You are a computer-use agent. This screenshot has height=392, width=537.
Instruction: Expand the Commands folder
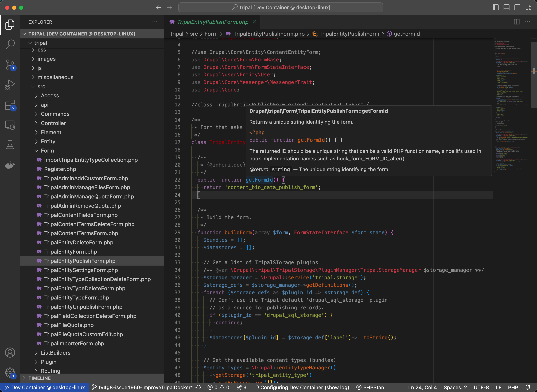point(92,114)
